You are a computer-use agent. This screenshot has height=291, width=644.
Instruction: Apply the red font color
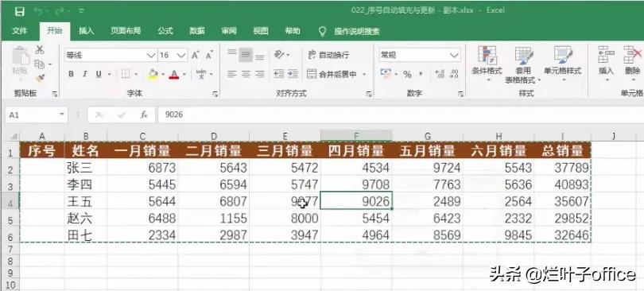(174, 74)
